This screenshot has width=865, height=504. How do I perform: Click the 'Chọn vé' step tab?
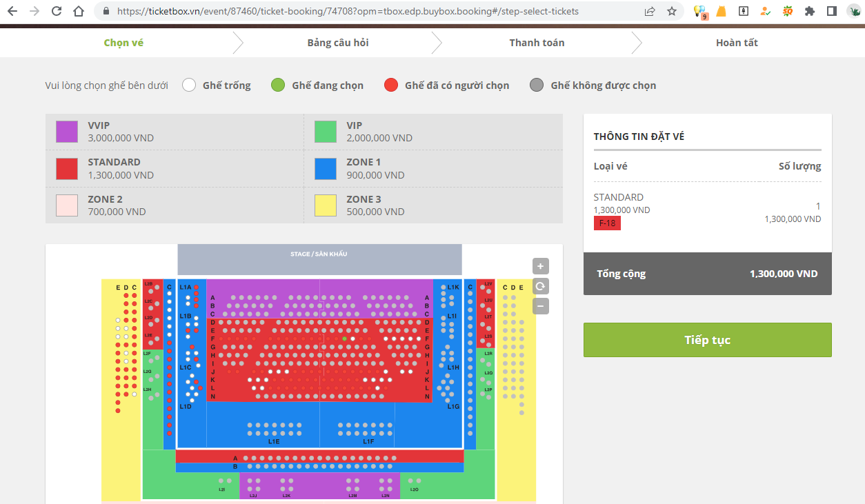click(123, 43)
